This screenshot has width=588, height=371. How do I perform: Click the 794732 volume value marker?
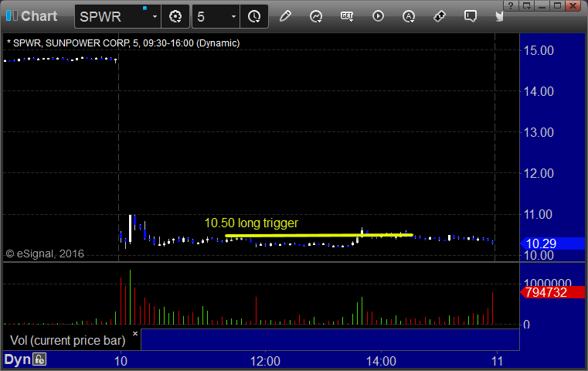[552, 292]
